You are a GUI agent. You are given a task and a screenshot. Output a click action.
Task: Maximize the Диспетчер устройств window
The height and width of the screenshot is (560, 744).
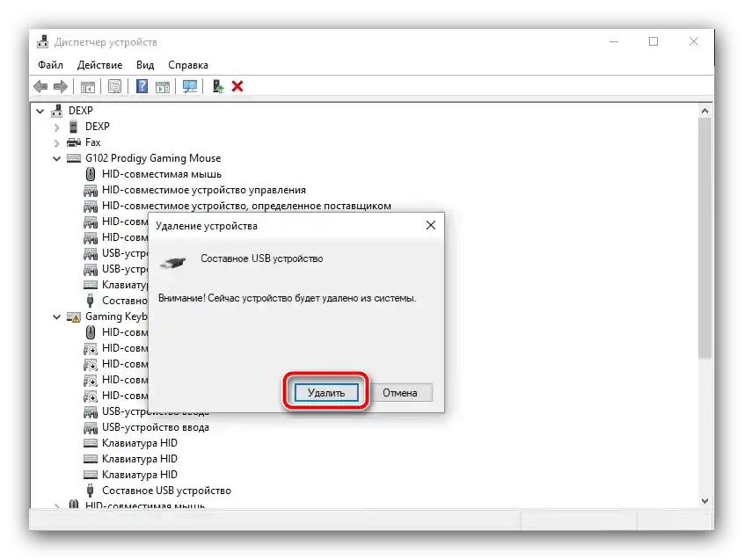point(653,41)
